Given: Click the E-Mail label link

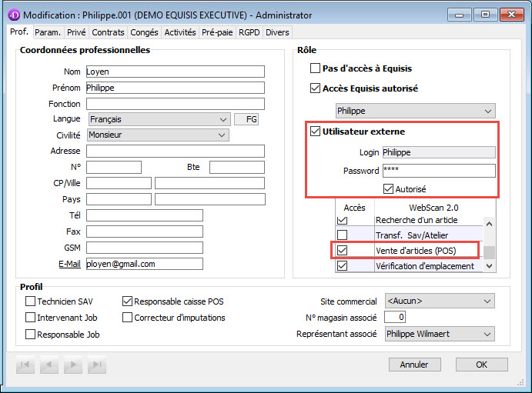Looking at the screenshot, I should pos(69,264).
